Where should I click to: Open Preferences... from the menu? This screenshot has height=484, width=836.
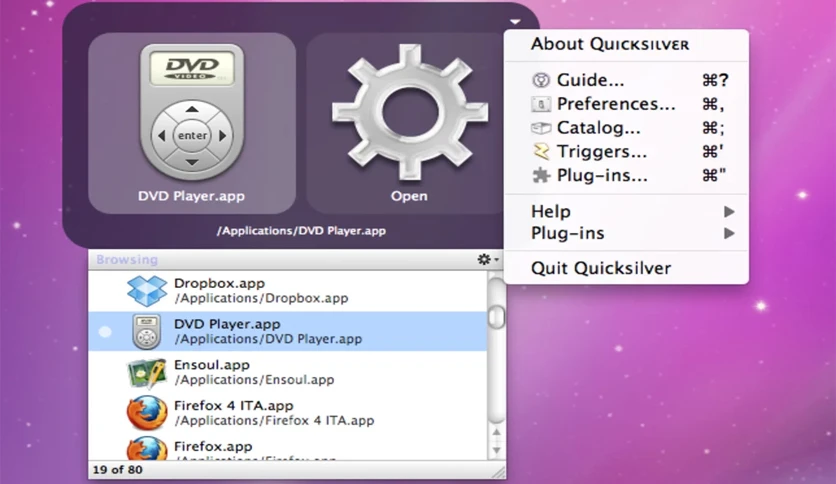click(x=626, y=104)
